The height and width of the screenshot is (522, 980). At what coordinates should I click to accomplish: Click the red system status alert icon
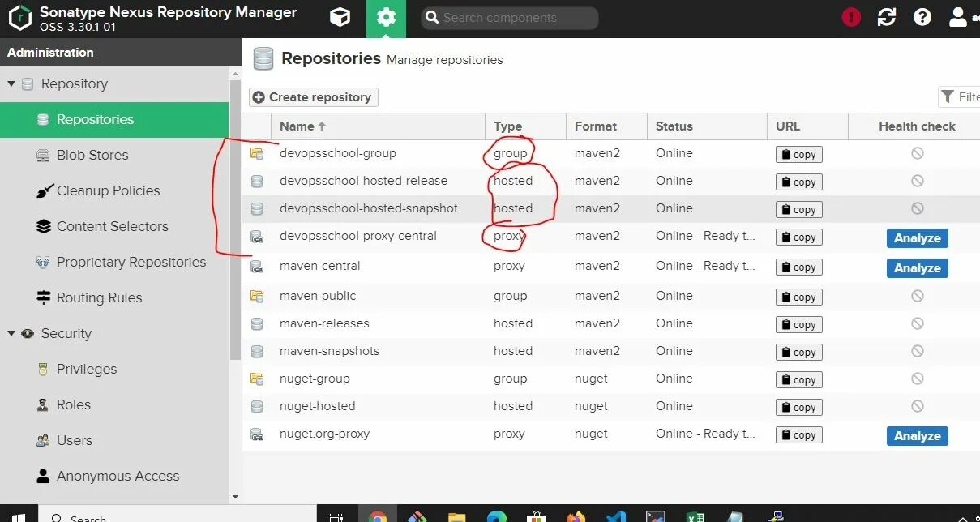(x=851, y=17)
